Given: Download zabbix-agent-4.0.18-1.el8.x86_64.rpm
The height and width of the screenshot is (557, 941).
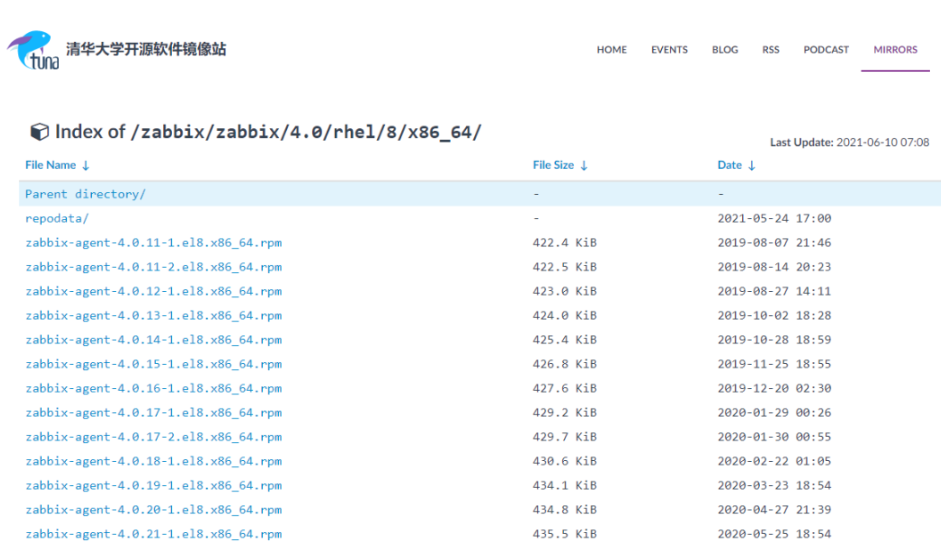Looking at the screenshot, I should click(154, 462).
